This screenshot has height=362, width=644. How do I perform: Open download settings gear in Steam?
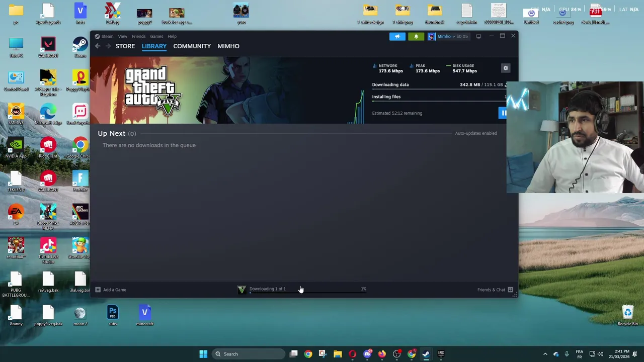coord(506,68)
